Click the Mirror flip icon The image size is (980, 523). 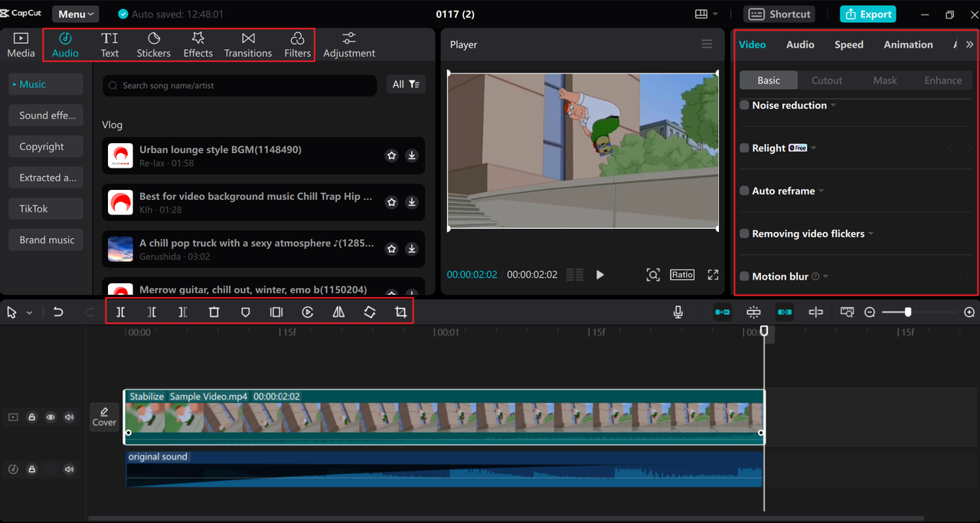click(338, 312)
